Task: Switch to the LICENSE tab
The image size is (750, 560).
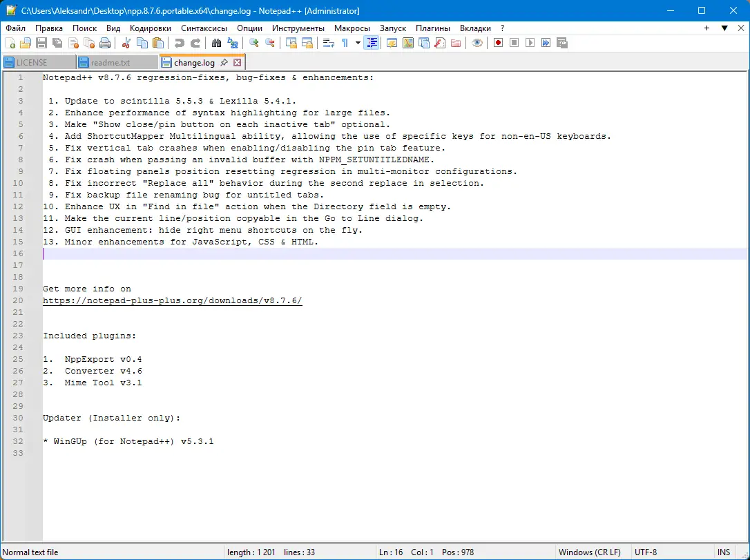Action: [x=38, y=63]
